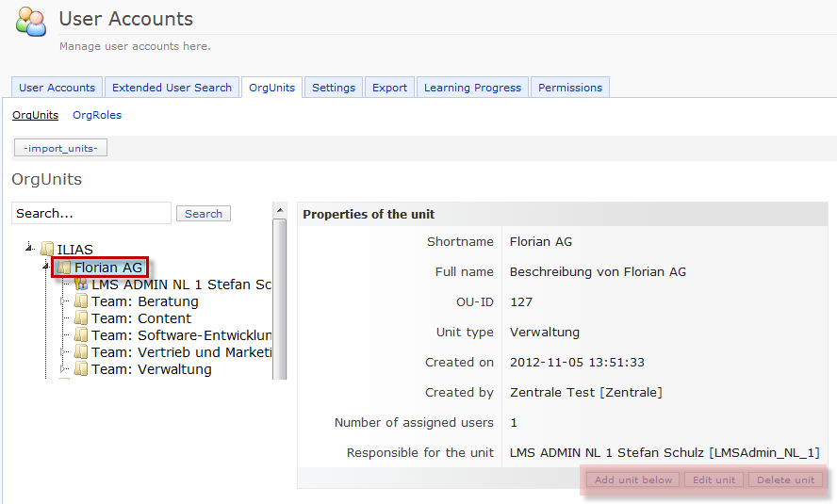Click the Team: Software-Entwicklung folder icon
The image size is (837, 504).
(x=81, y=335)
